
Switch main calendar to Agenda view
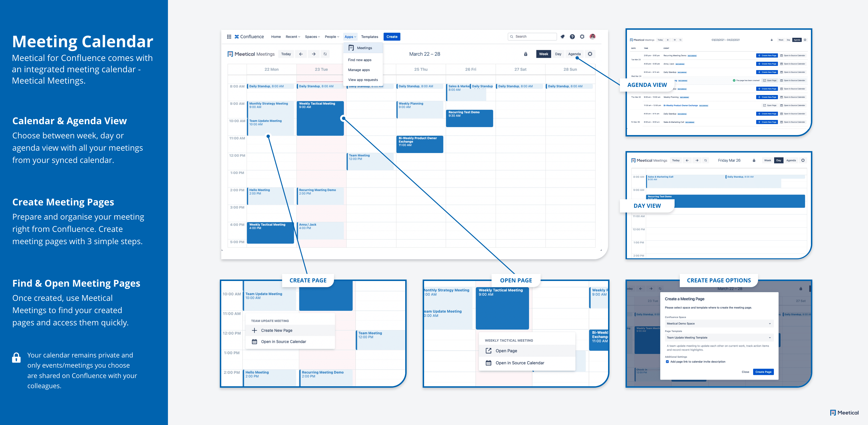click(x=574, y=54)
